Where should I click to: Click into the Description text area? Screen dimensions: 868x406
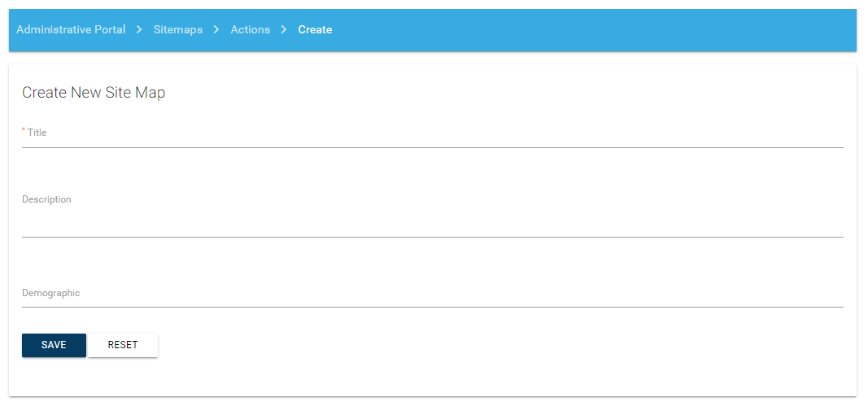click(x=431, y=221)
